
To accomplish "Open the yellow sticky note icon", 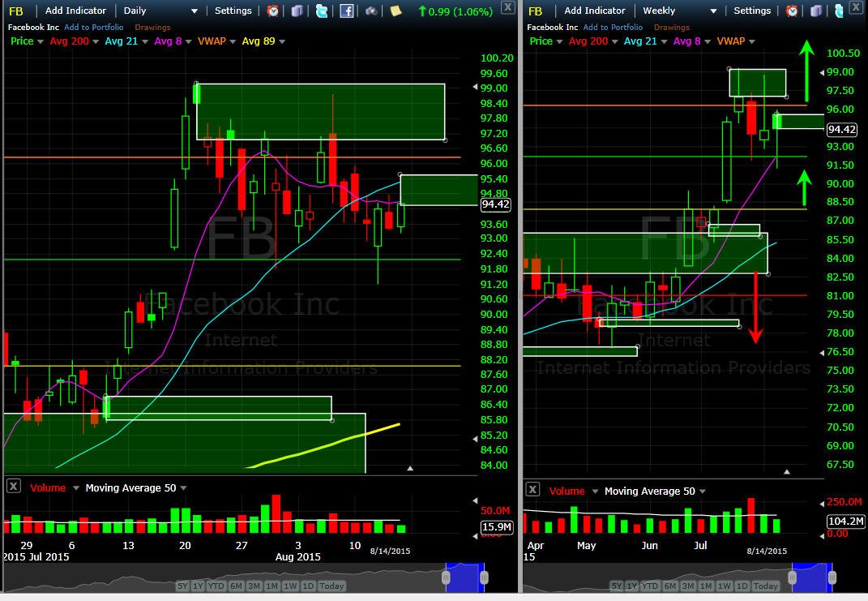I will 396,11.
